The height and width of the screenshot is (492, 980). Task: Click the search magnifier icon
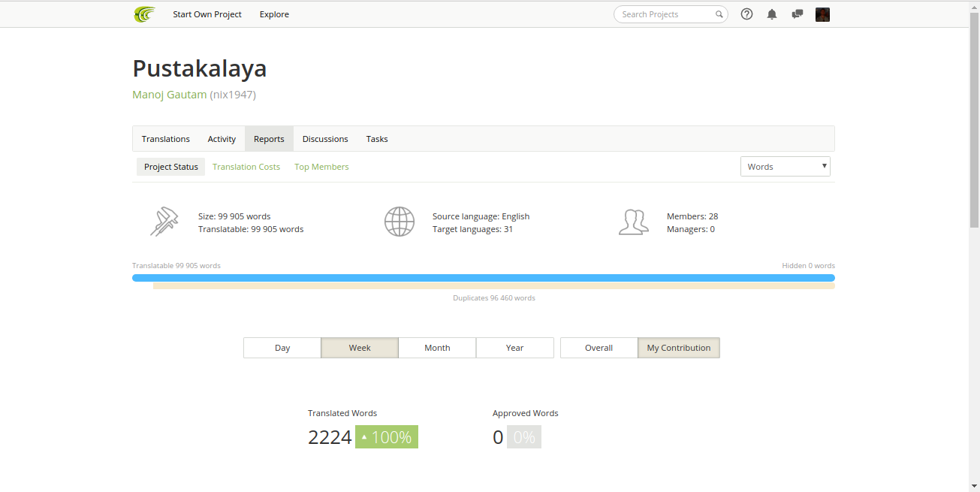719,14
